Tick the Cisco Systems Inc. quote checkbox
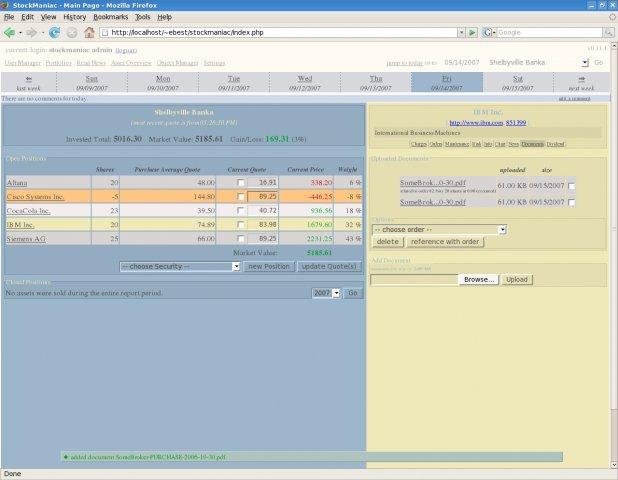This screenshot has height=480, width=618. click(x=240, y=197)
